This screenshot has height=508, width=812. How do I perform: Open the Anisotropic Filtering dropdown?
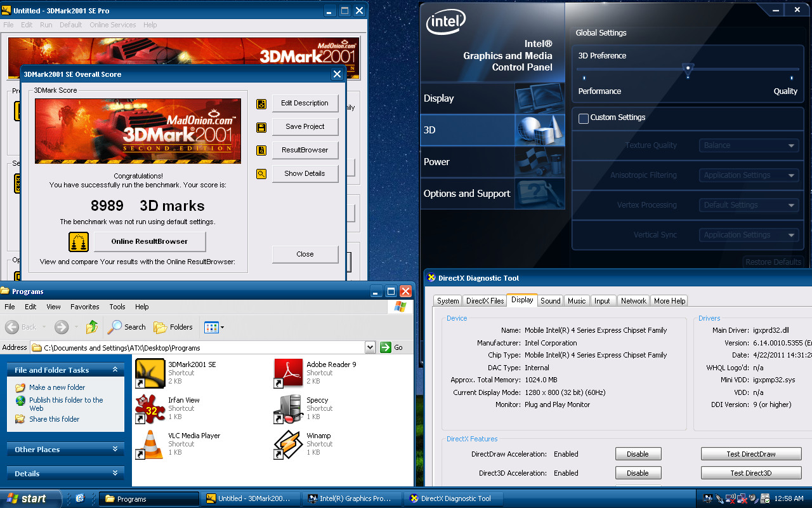(749, 175)
